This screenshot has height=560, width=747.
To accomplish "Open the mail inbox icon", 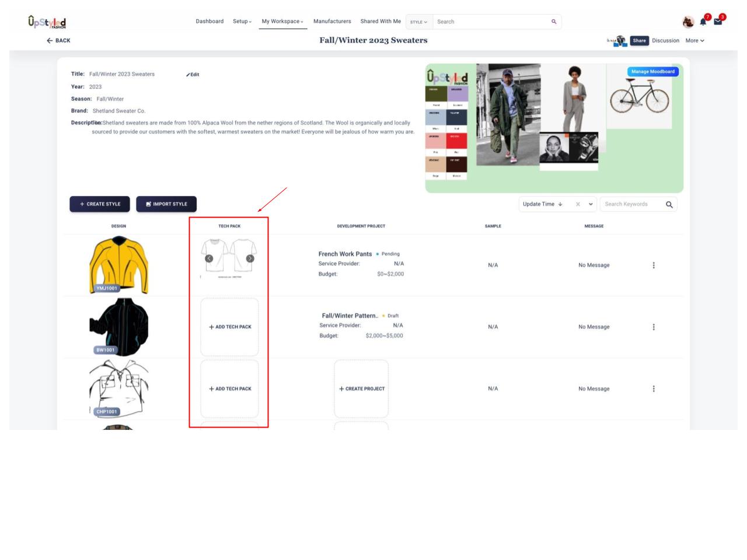I will click(718, 22).
